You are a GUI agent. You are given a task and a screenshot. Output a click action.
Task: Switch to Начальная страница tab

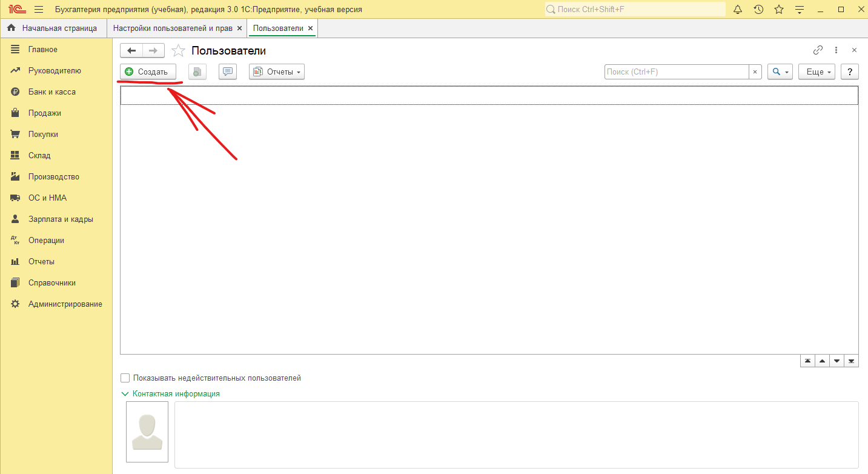click(x=53, y=28)
